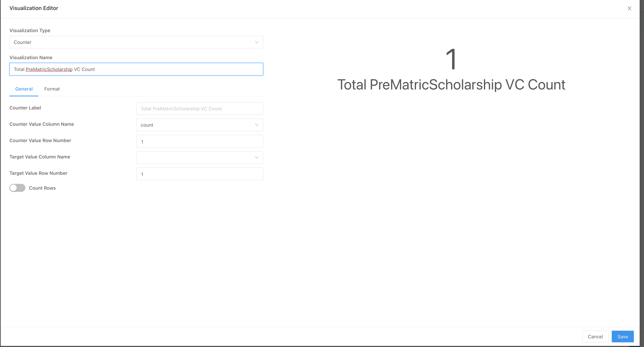The width and height of the screenshot is (644, 347).
Task: Click the Target Value Row Number field
Action: [199, 174]
